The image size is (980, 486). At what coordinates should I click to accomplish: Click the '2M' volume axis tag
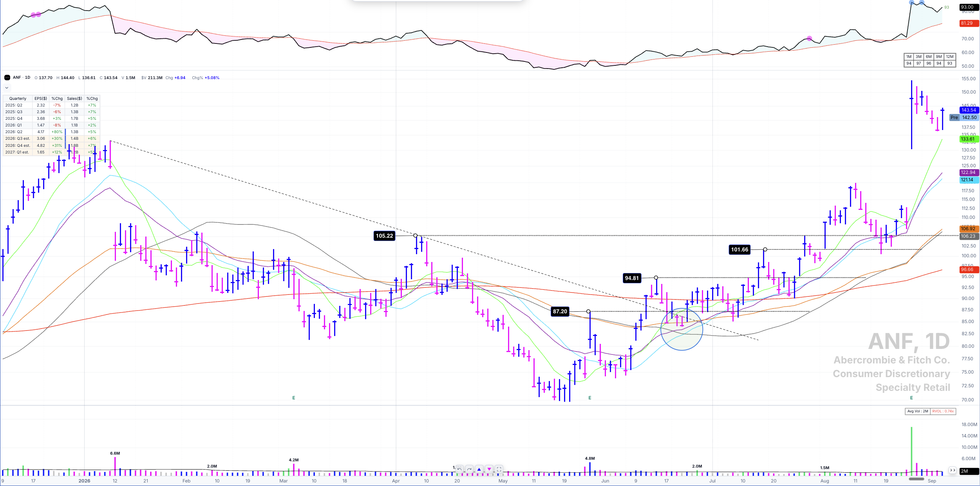coord(969,471)
